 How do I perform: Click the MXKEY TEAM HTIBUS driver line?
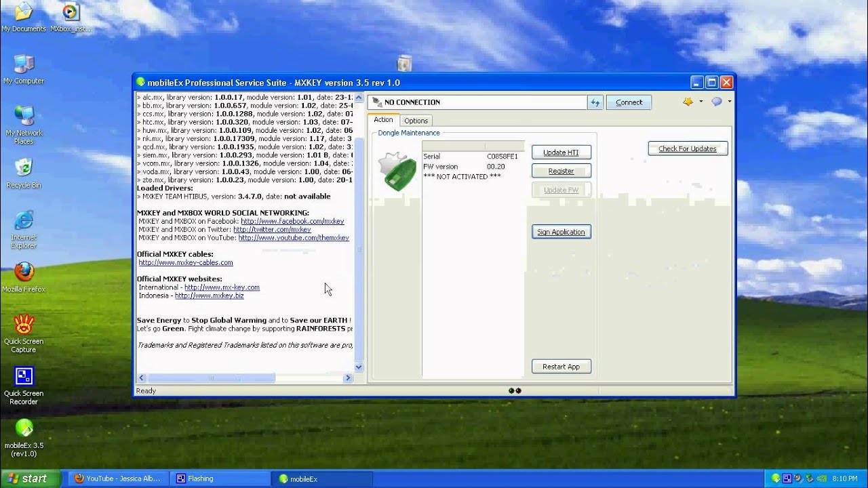tap(234, 197)
